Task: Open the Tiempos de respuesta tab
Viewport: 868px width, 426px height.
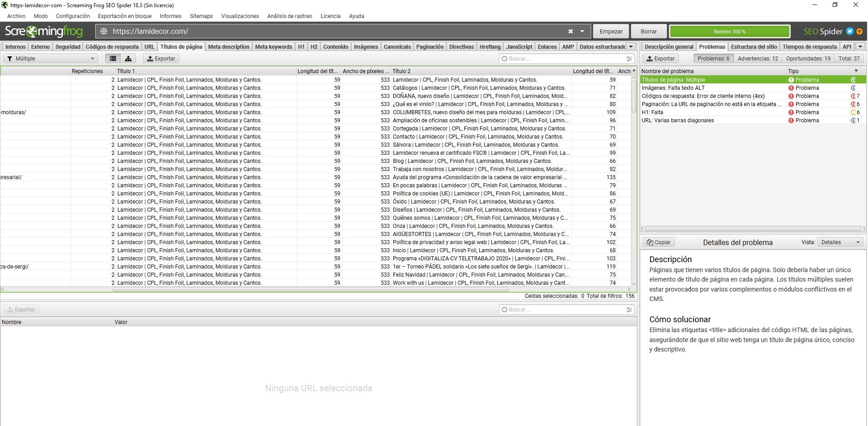Action: (809, 46)
